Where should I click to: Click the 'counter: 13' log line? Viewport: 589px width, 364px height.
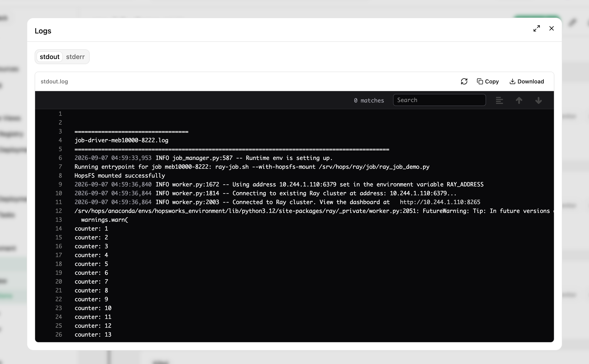click(93, 334)
